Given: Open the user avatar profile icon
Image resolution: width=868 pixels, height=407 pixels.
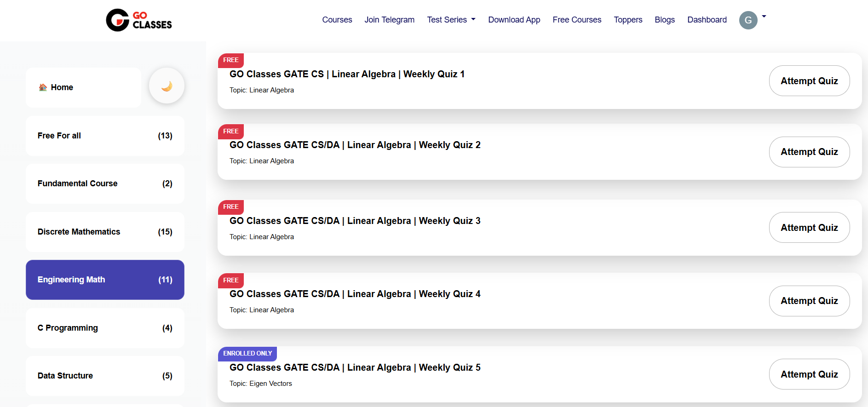Looking at the screenshot, I should click(748, 20).
